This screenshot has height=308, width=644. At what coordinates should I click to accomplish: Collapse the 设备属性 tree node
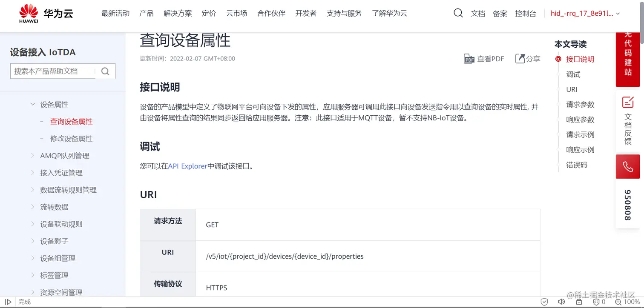32,104
